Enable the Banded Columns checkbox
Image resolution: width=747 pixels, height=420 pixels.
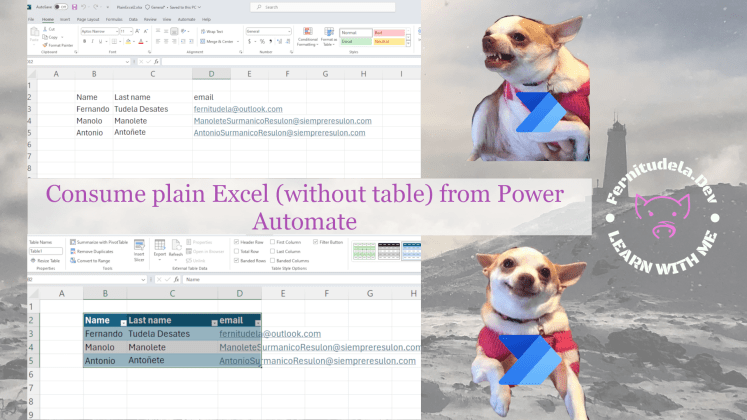pos(273,261)
